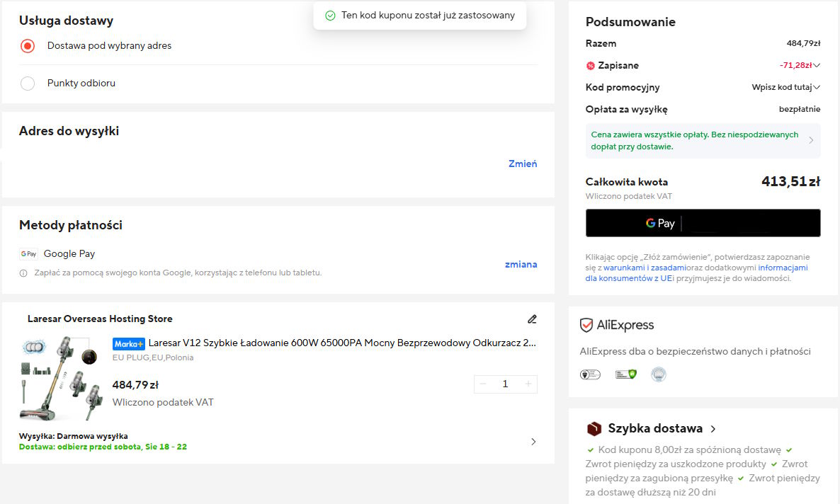Decrease product quantity with minus button

coord(483,384)
